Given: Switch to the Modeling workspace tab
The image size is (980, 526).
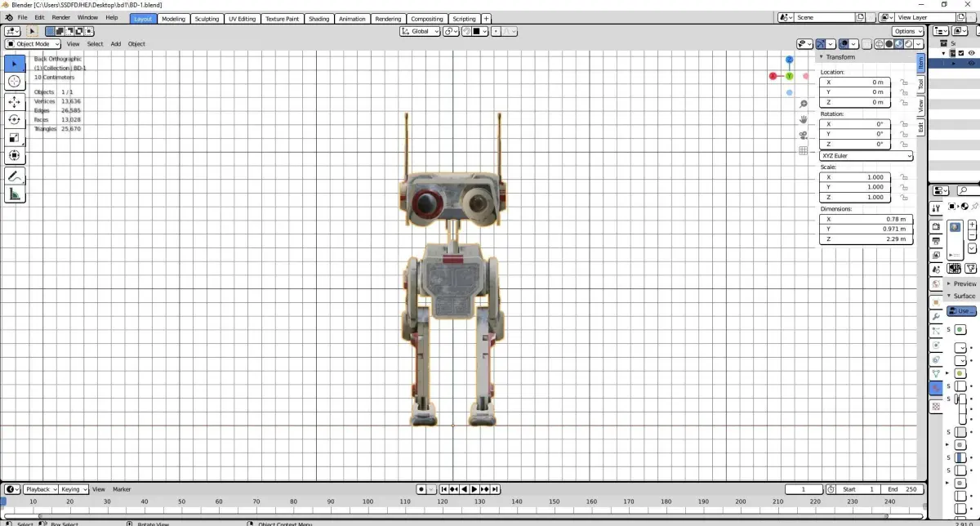Looking at the screenshot, I should tap(173, 18).
